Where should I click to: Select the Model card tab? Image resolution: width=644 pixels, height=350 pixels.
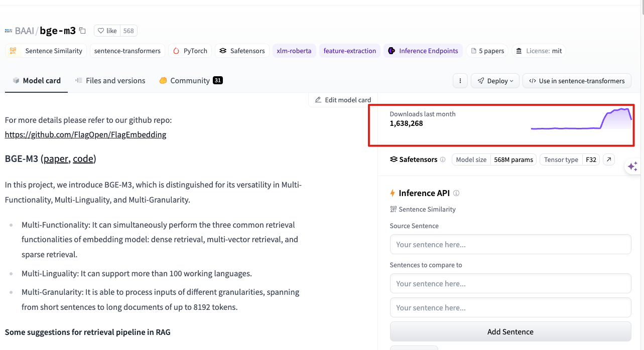pyautogui.click(x=37, y=81)
